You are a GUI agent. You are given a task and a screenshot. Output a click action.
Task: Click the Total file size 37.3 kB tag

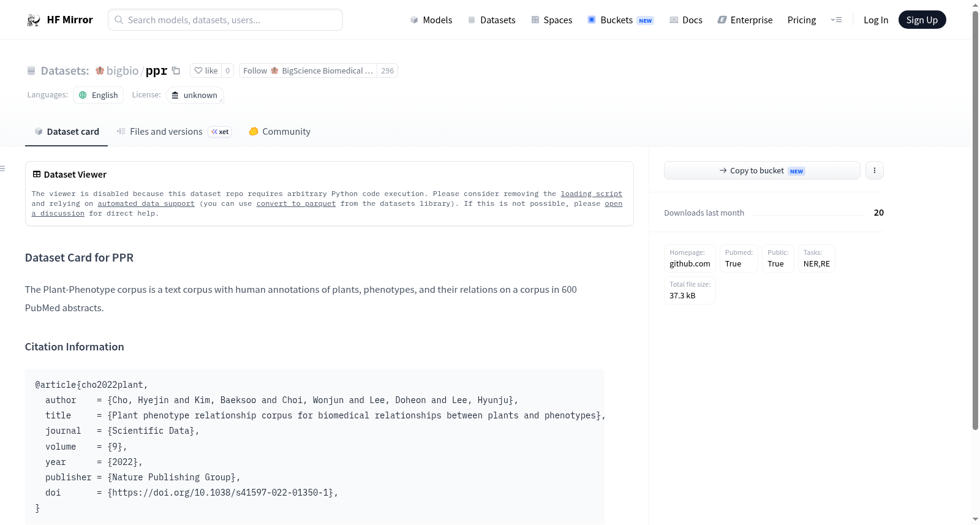pyautogui.click(x=690, y=290)
